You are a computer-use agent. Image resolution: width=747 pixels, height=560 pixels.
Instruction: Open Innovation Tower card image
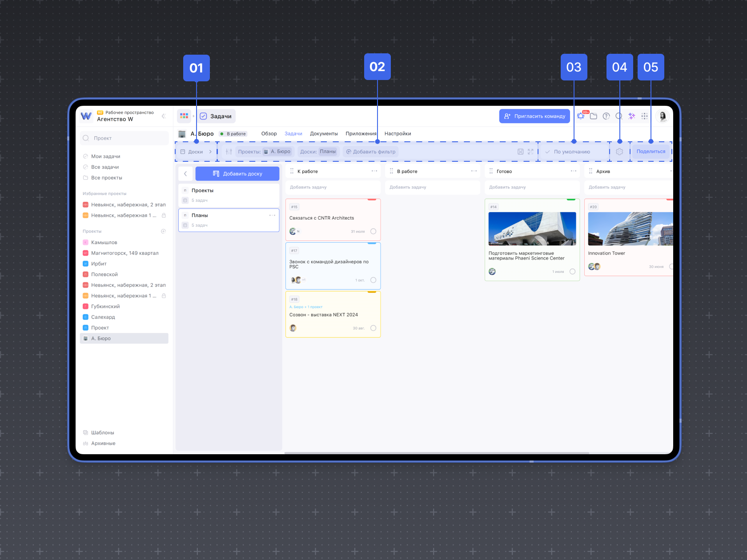click(x=630, y=228)
